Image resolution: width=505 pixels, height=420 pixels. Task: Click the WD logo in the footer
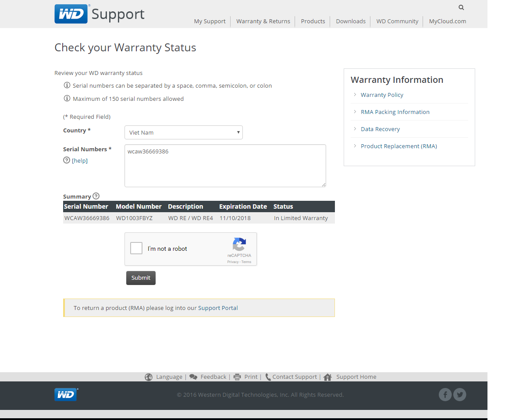click(66, 394)
